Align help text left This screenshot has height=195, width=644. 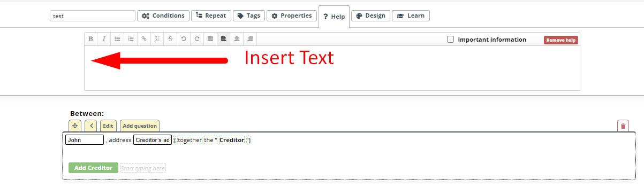click(223, 39)
